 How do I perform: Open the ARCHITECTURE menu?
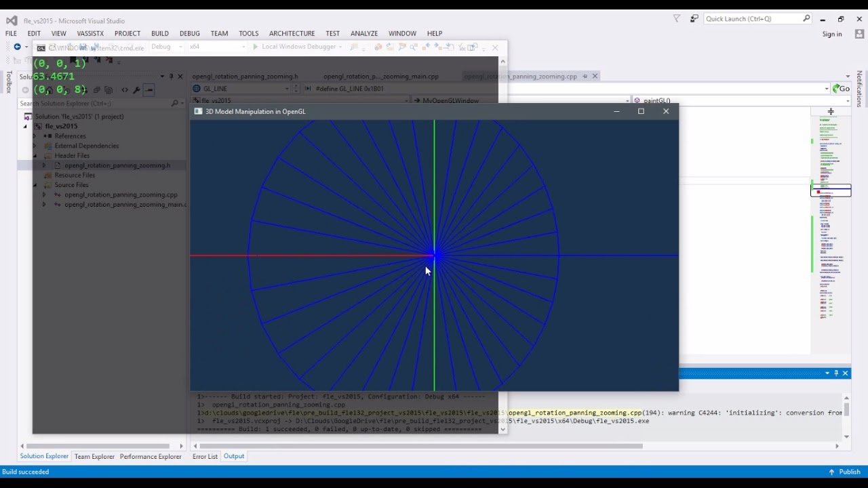pyautogui.click(x=292, y=33)
